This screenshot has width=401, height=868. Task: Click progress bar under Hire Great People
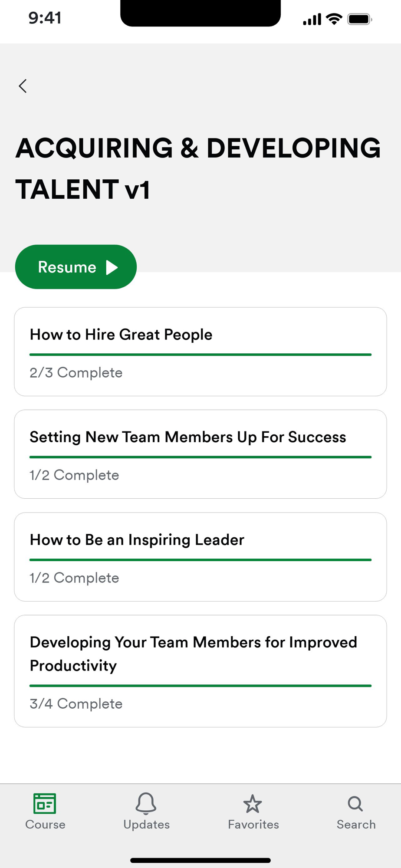pos(200,355)
